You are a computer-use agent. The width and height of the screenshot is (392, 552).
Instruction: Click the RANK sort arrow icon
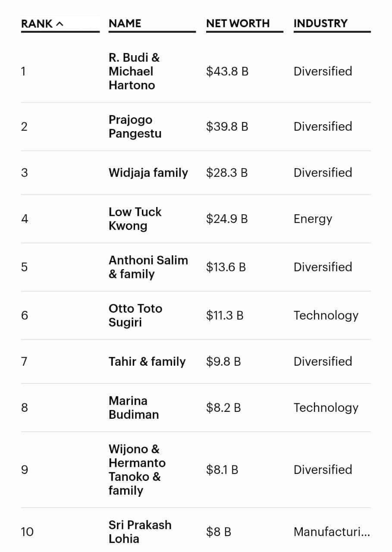coord(60,24)
